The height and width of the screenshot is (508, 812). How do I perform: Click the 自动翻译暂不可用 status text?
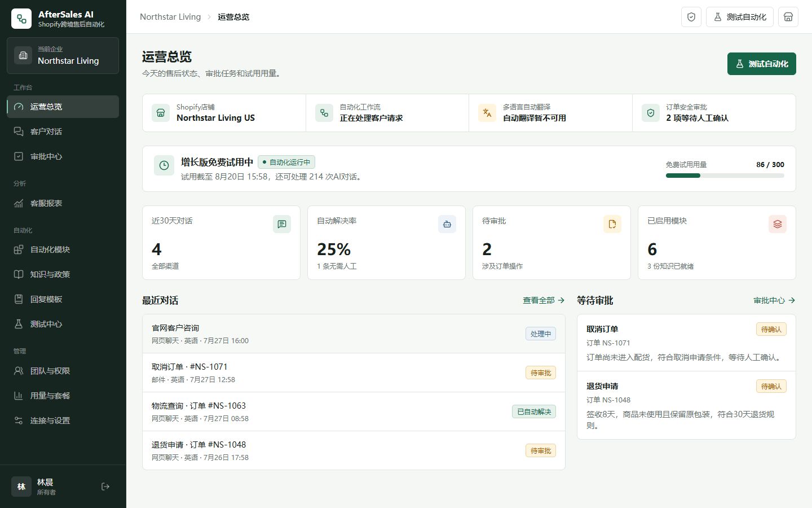point(535,118)
